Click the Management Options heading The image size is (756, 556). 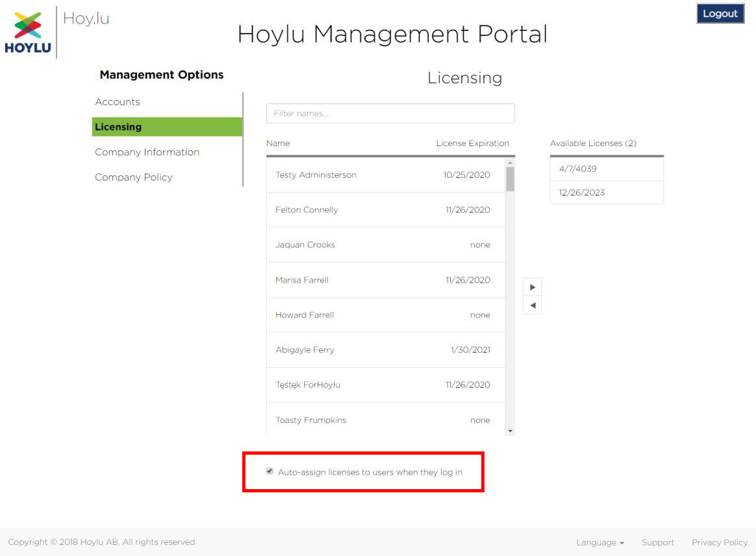[162, 75]
